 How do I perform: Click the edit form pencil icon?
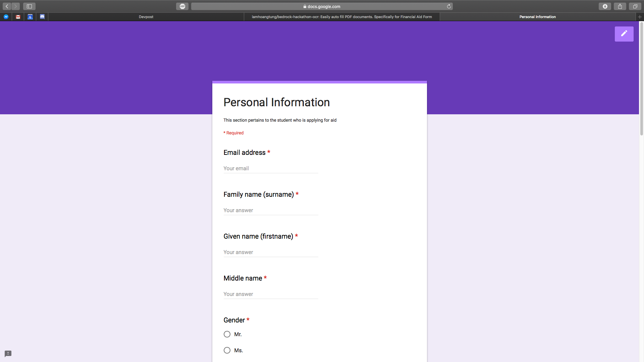click(x=624, y=34)
